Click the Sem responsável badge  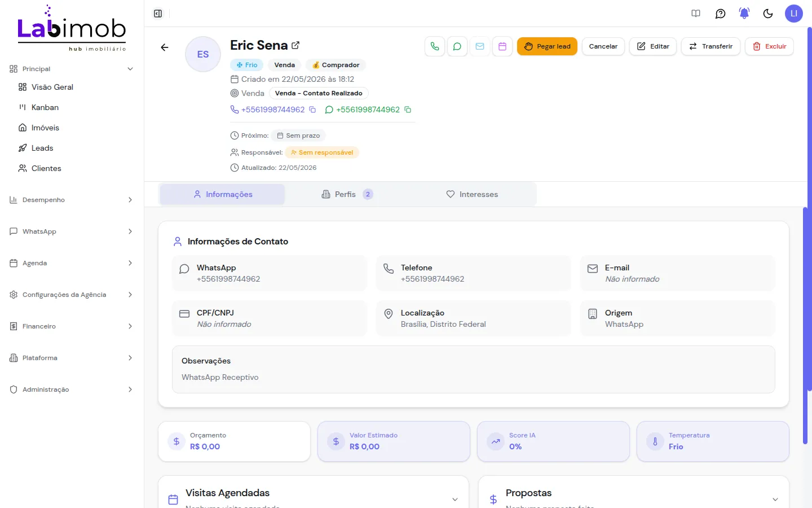(322, 152)
